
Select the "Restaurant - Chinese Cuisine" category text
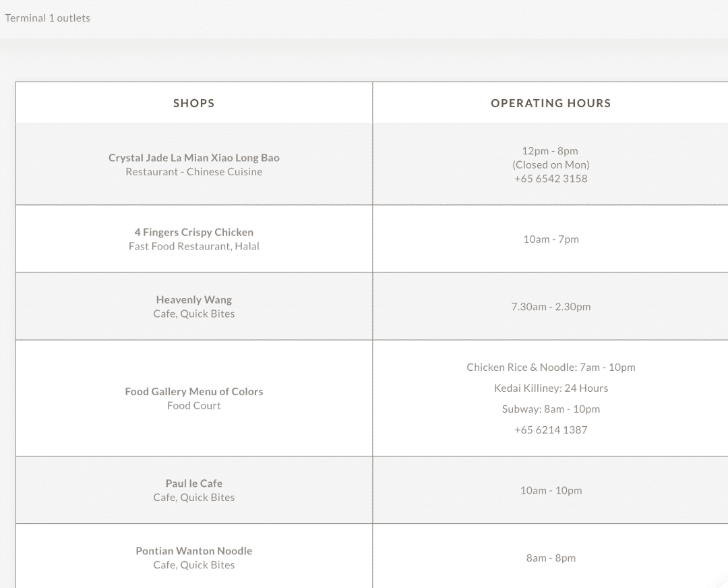click(193, 172)
